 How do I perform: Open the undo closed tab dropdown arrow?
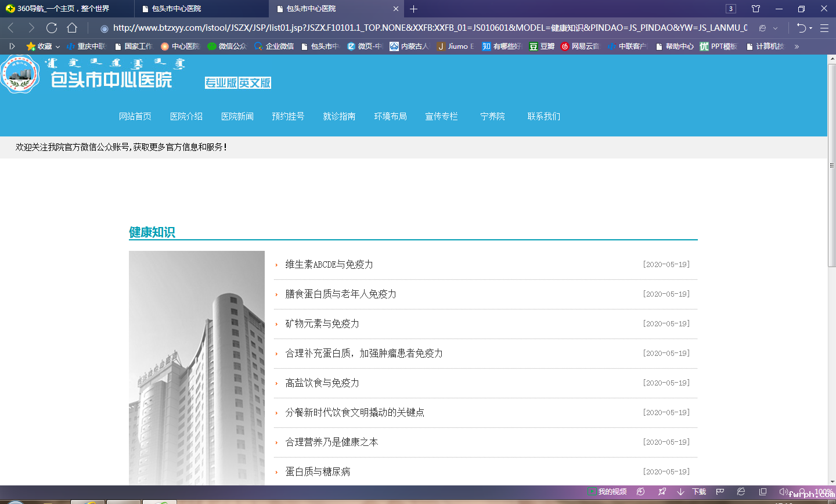pyautogui.click(x=811, y=28)
